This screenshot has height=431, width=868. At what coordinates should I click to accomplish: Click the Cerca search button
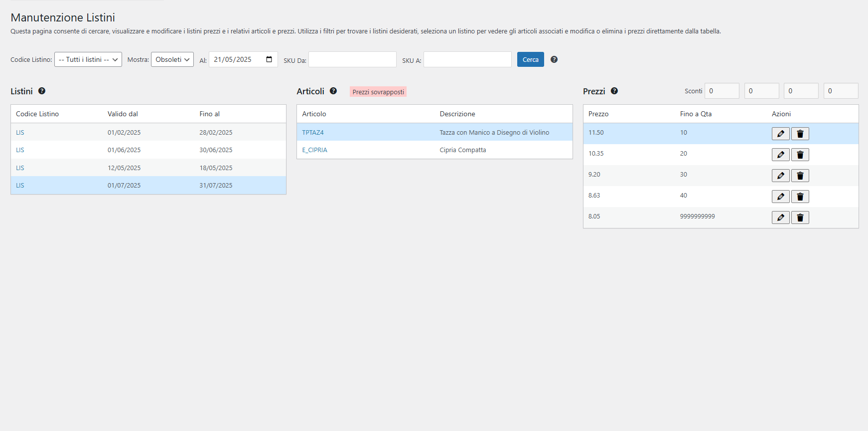click(x=531, y=59)
